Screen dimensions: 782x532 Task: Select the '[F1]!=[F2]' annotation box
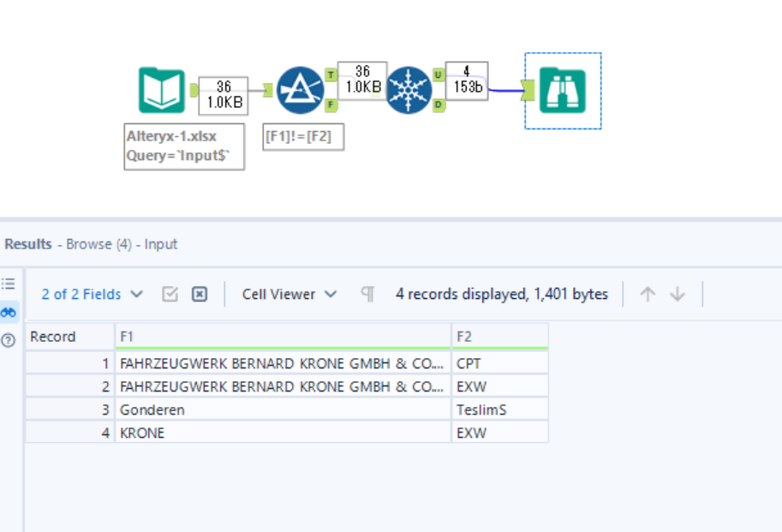(x=302, y=136)
